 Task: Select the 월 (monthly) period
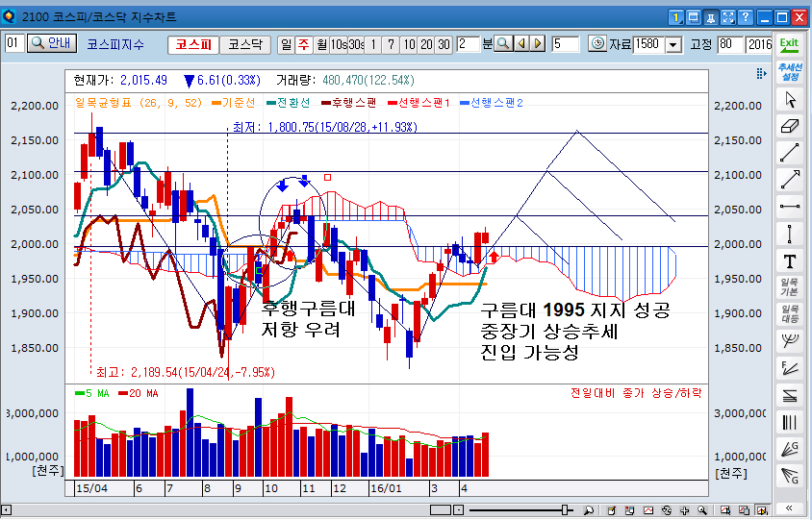tap(320, 44)
